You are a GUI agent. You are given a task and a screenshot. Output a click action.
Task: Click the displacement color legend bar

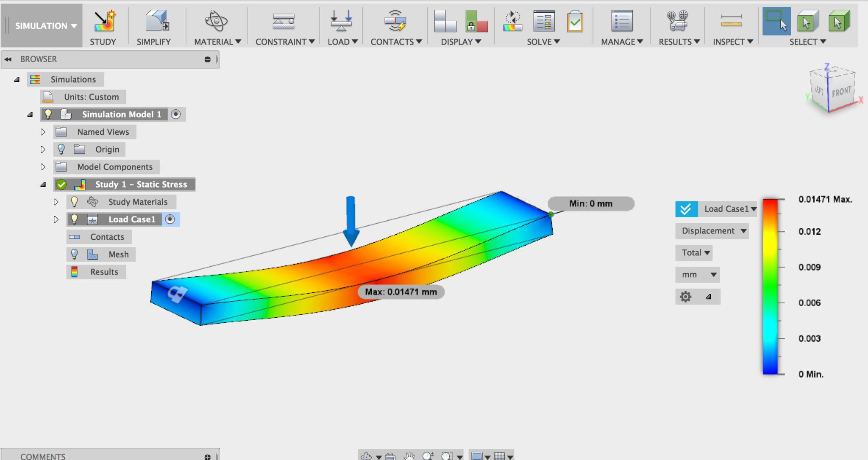point(770,287)
